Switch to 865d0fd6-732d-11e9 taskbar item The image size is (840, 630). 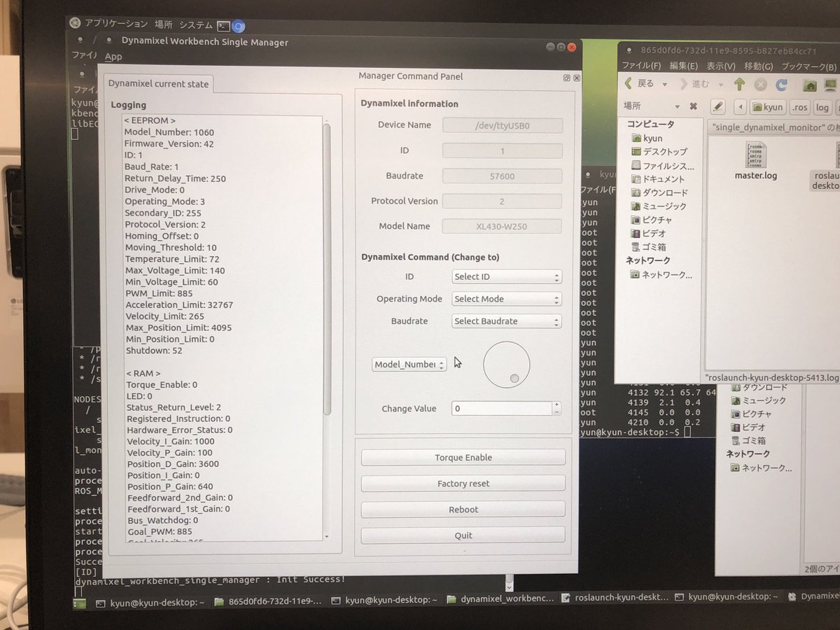pyautogui.click(x=269, y=601)
